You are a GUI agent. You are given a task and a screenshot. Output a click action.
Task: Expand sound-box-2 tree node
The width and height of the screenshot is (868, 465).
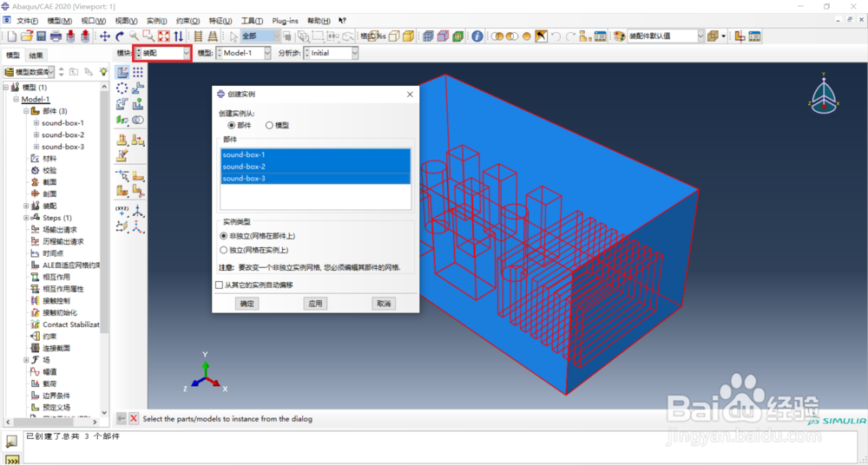(x=36, y=134)
